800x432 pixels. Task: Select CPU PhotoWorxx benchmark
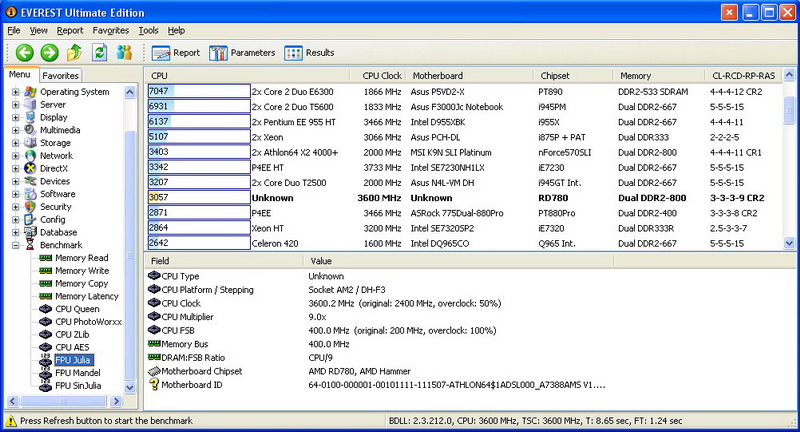point(88,322)
